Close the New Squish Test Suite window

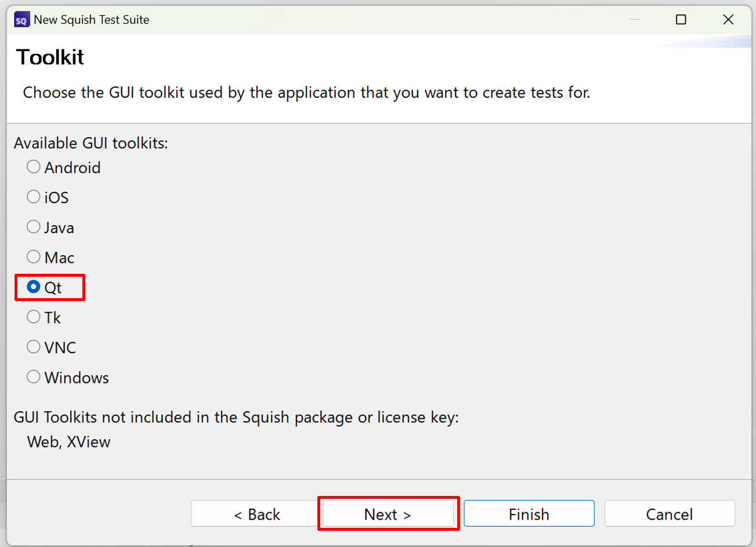[x=728, y=20]
